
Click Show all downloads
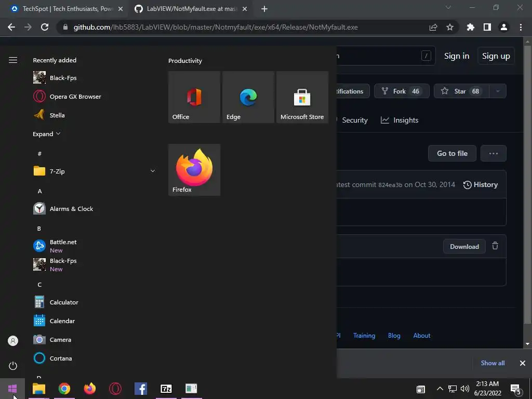[x=493, y=363]
